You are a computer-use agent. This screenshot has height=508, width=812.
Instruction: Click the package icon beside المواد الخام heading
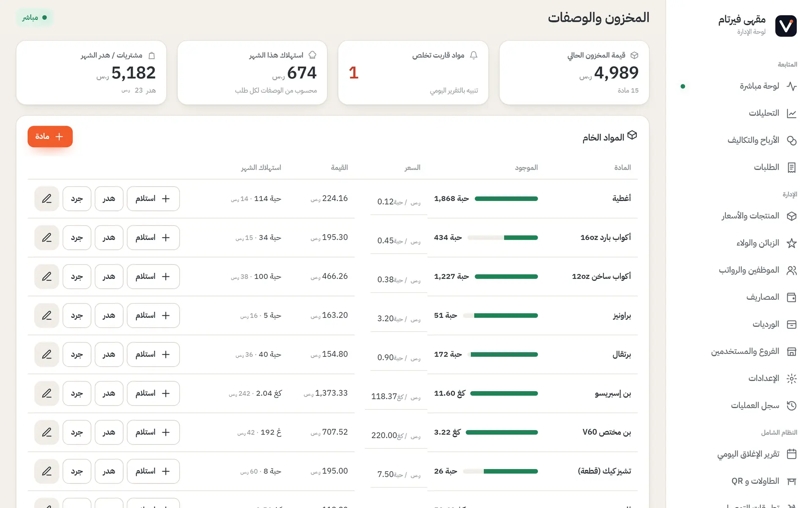(x=632, y=135)
